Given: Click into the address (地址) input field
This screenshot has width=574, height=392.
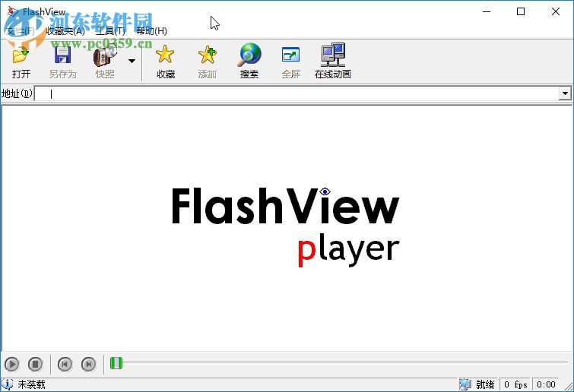Looking at the screenshot, I should pyautogui.click(x=297, y=94).
